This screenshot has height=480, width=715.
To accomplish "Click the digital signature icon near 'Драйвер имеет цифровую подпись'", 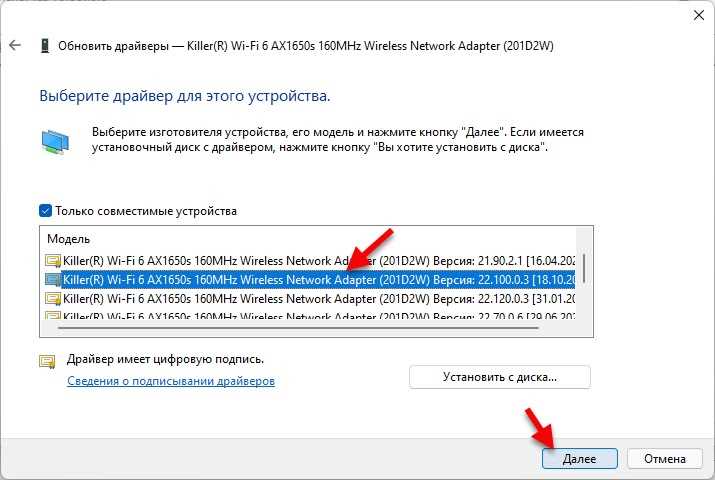I will (47, 361).
